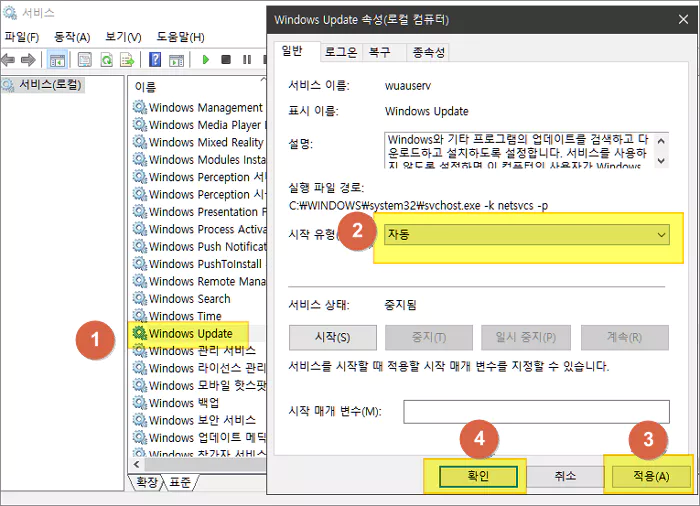700x506 pixels.
Task: Select Windows Management service row
Action: coord(199,108)
